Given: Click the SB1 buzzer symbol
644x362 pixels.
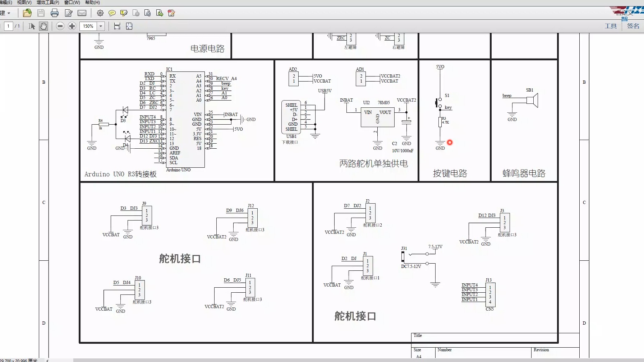Looking at the screenshot, I should pos(532,100).
